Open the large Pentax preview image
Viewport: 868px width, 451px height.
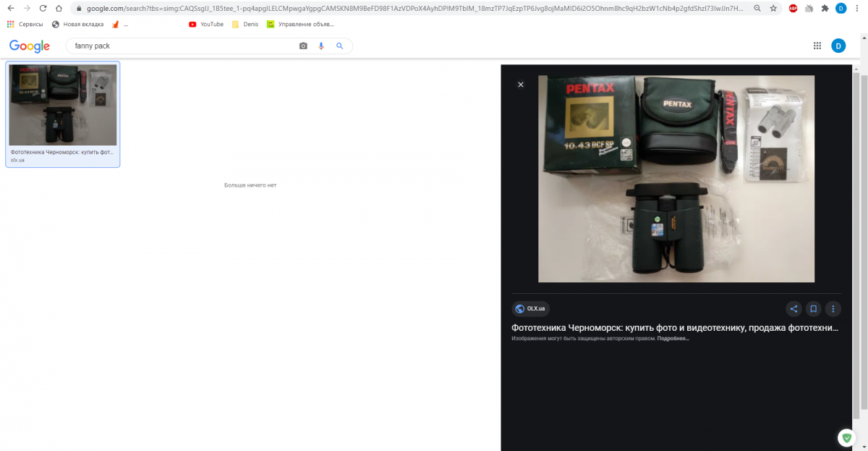pyautogui.click(x=676, y=179)
